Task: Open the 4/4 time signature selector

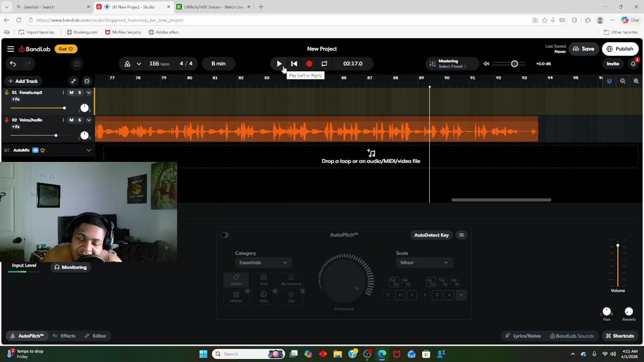Action: (186, 64)
